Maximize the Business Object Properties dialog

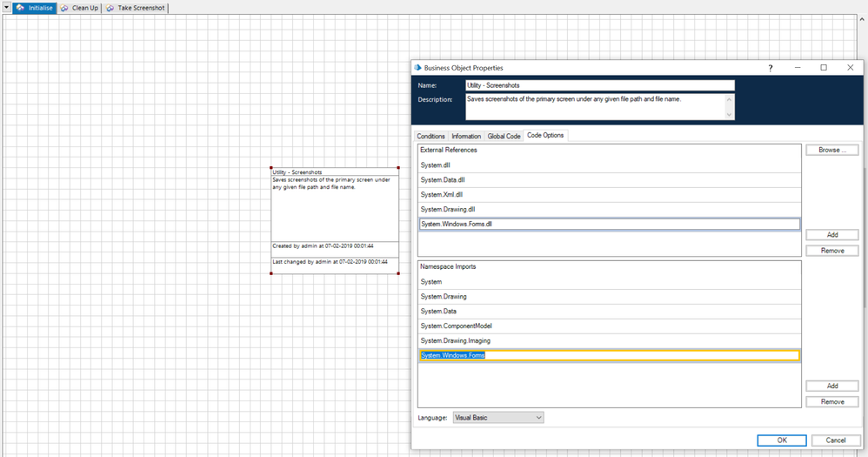824,68
